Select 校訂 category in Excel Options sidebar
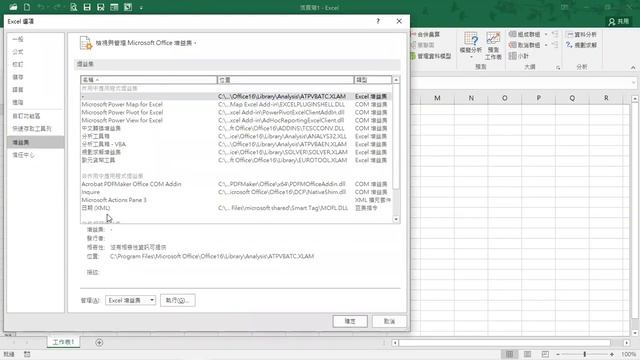The width and height of the screenshot is (640, 360). [36, 64]
